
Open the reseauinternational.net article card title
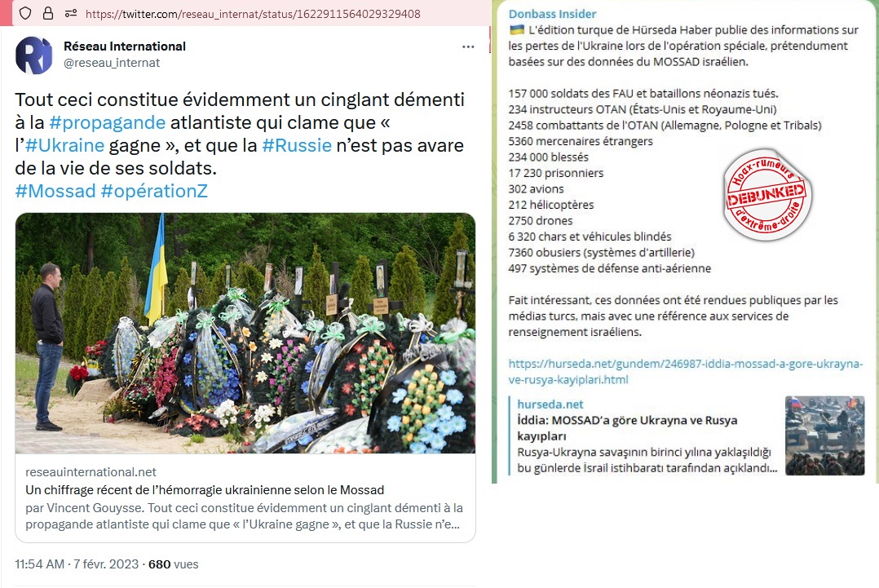click(205, 490)
